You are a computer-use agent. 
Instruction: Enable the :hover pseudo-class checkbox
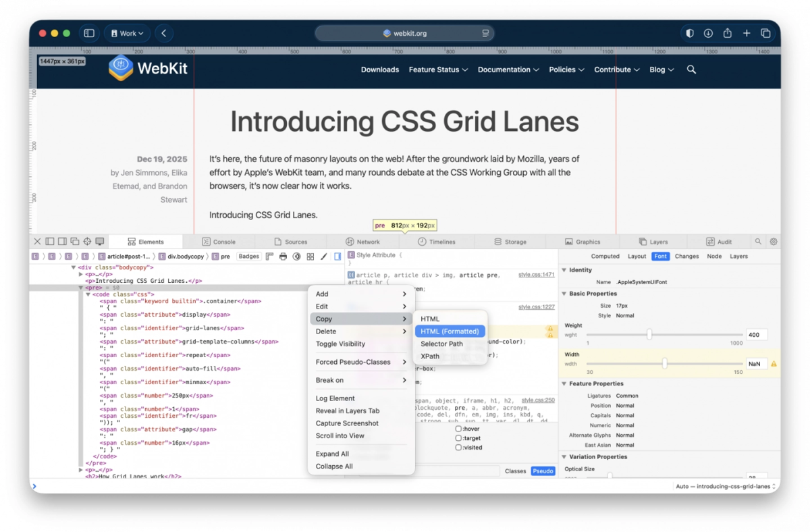[x=458, y=429]
